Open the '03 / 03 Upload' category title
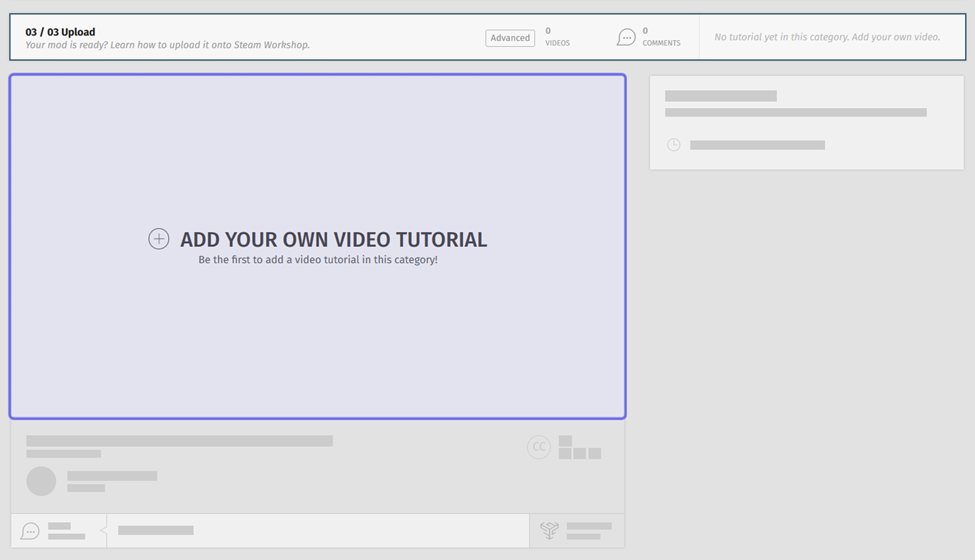Viewport: 975px width, 560px height. click(60, 32)
